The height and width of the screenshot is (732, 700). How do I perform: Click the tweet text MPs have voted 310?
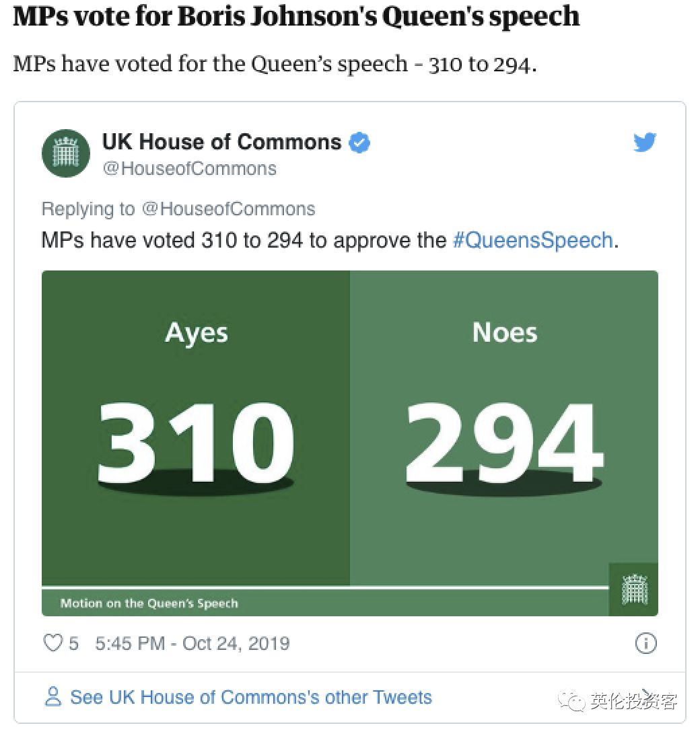[330, 240]
